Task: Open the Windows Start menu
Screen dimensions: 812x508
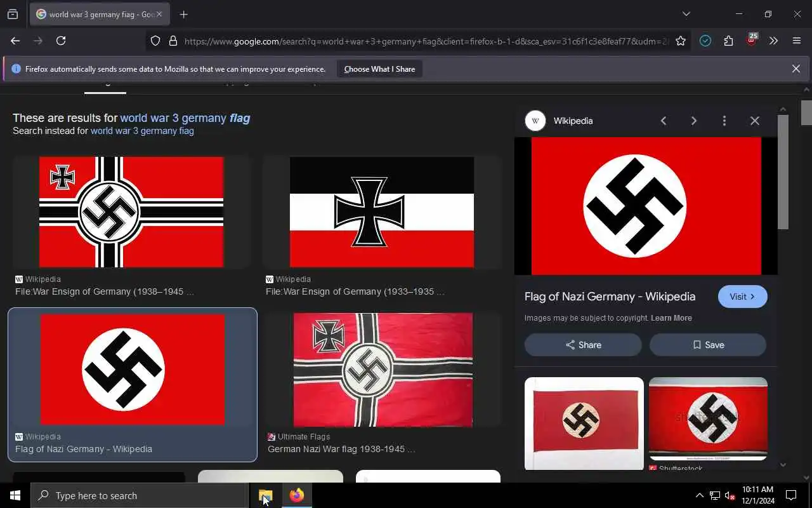Action: click(x=15, y=495)
